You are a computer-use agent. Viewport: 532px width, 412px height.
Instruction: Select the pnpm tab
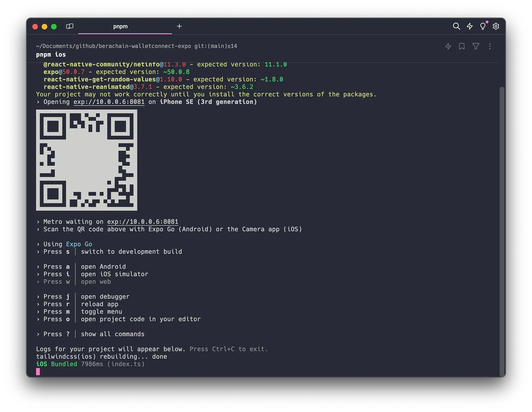(120, 26)
